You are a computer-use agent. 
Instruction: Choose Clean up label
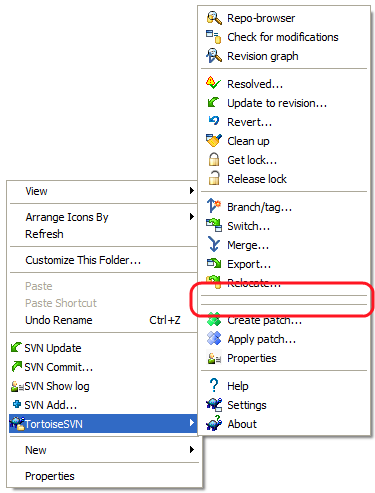pos(248,141)
